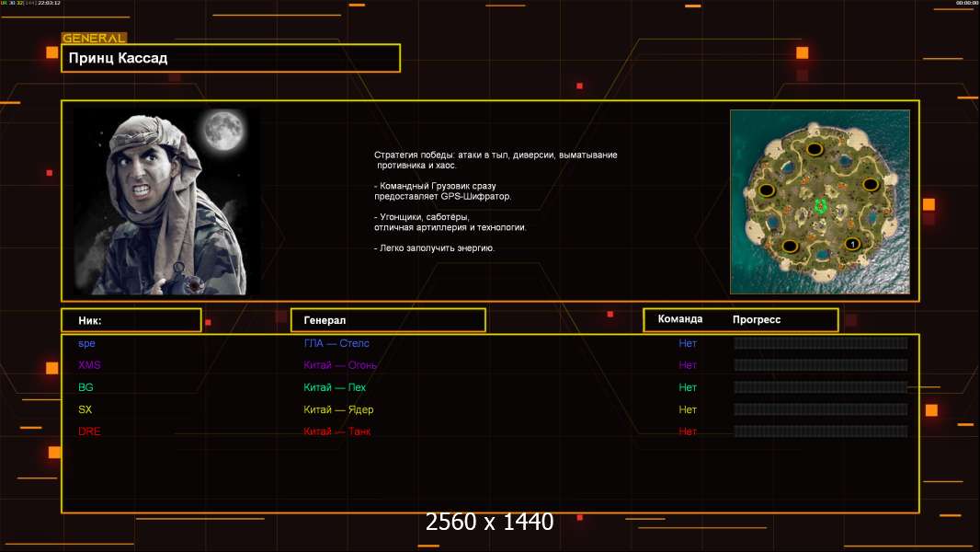980x552 pixels.
Task: Click the loading progress bar for BG
Action: point(821,387)
